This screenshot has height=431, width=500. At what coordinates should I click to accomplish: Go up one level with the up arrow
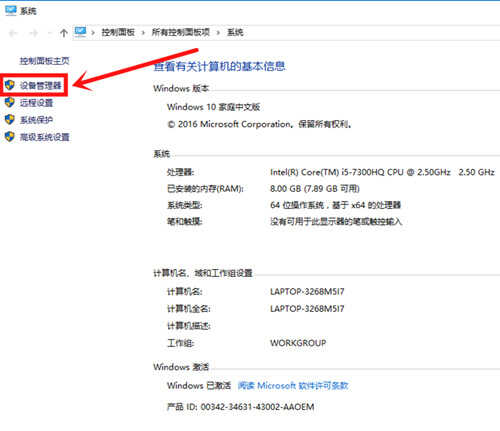tap(64, 33)
